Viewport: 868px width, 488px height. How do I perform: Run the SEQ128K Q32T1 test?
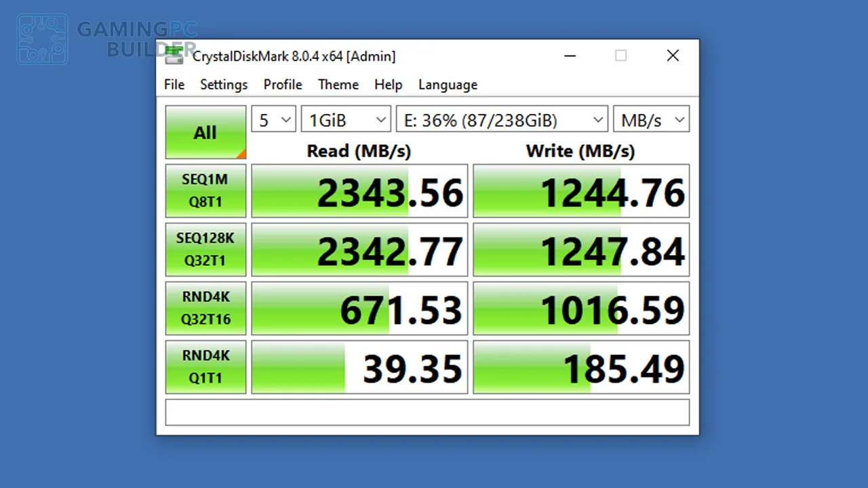(205, 249)
